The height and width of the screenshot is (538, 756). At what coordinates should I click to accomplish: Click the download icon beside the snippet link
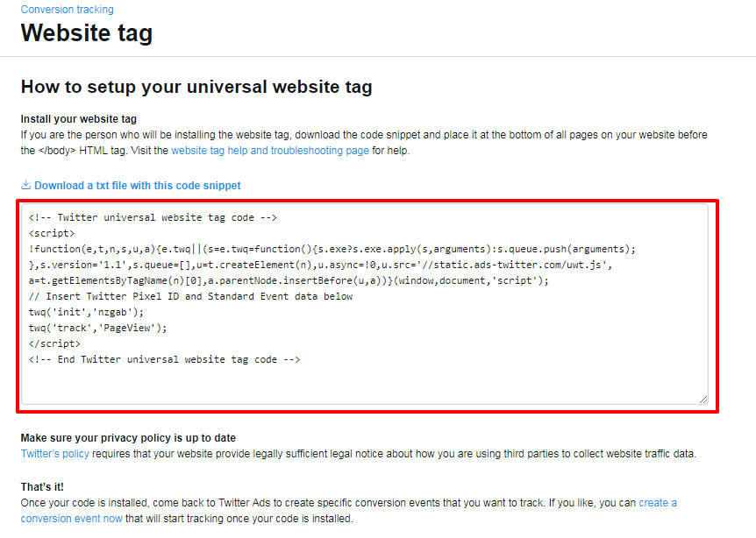pos(26,185)
